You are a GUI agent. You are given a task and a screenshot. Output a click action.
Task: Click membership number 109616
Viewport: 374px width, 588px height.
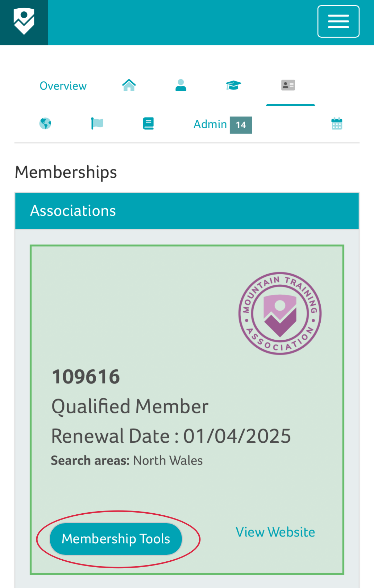pos(86,377)
